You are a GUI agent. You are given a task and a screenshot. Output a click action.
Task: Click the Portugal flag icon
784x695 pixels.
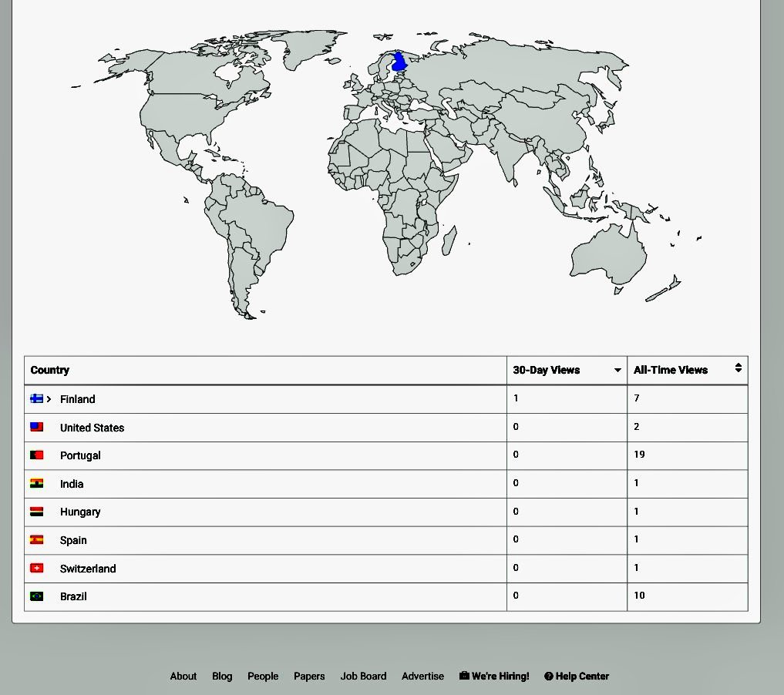[x=36, y=455]
